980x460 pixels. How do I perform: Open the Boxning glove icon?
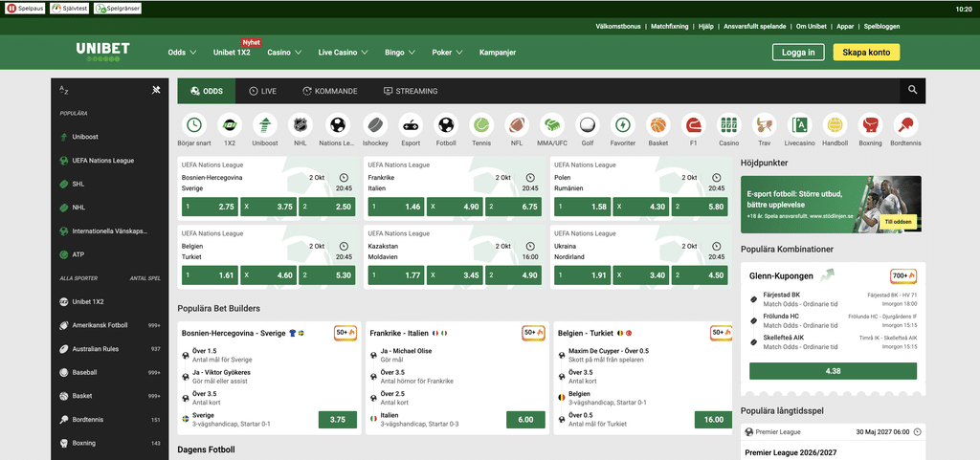coord(871,125)
